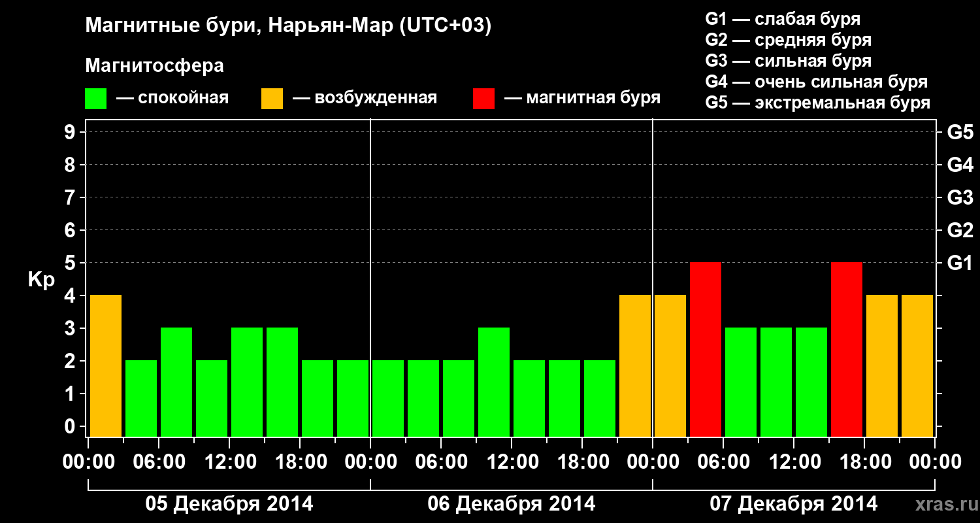Screen dimensions: 980x523
Task: Click the red 'магнитная буря' legend swatch
Action: click(484, 99)
